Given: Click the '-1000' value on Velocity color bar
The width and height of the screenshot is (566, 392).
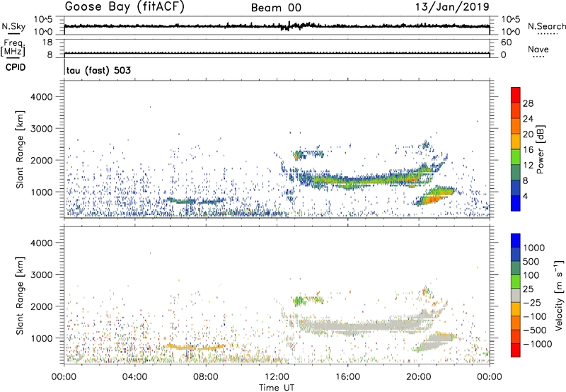Looking at the screenshot, I should pyautogui.click(x=537, y=344).
